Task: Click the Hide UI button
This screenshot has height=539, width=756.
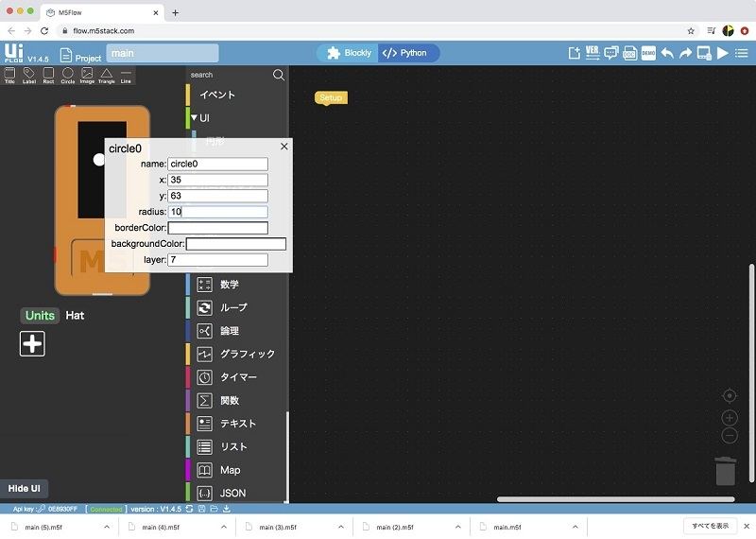Action: coord(24,488)
